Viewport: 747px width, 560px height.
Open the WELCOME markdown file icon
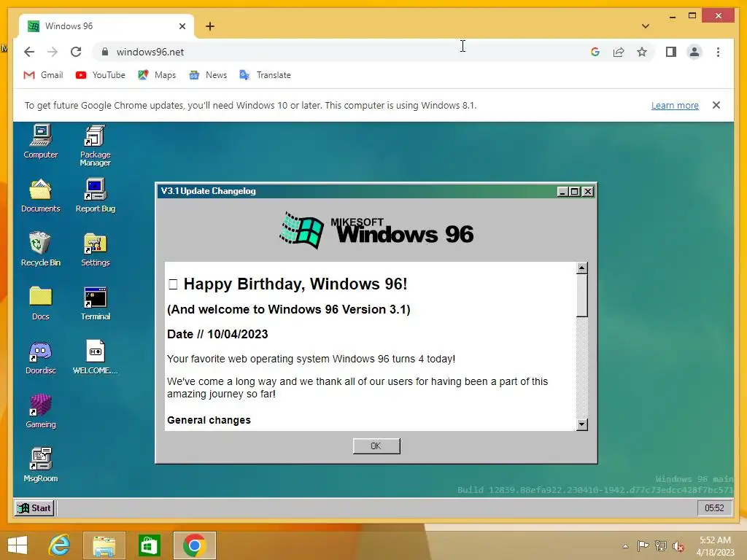[x=96, y=357]
